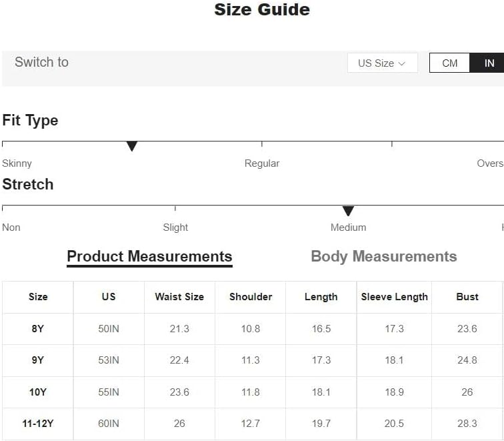Select the IN unit toggle

(x=487, y=63)
